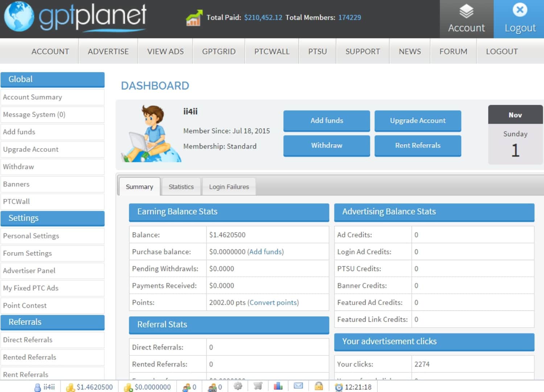Open the Login Failures tab
The width and height of the screenshot is (544, 392).
tap(229, 187)
